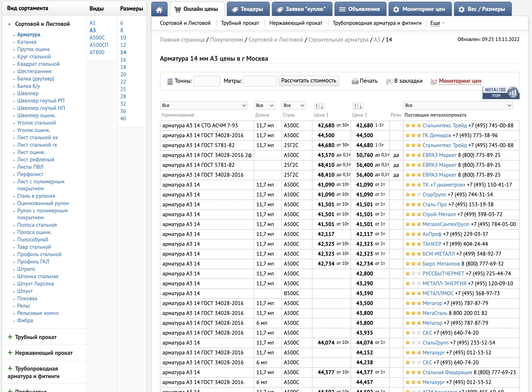Viewport: 532px width, 392px height.
Task: Click the star rating of ГК Демидов
Action: [x=413, y=135]
